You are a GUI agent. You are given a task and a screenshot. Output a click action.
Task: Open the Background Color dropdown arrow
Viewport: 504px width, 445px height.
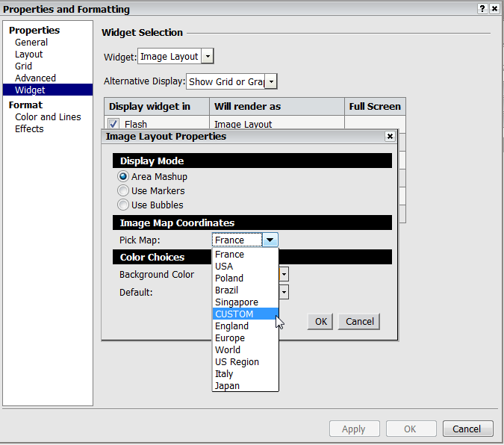pyautogui.click(x=284, y=275)
